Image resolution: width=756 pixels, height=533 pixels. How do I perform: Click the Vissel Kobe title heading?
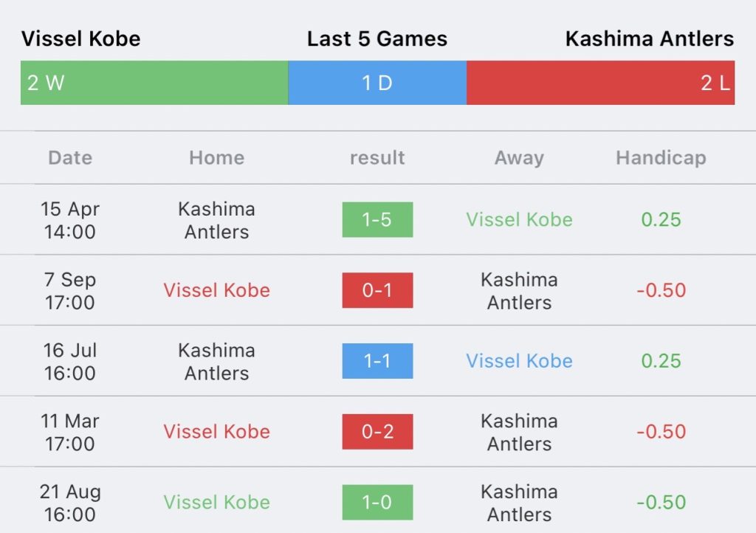(x=81, y=38)
